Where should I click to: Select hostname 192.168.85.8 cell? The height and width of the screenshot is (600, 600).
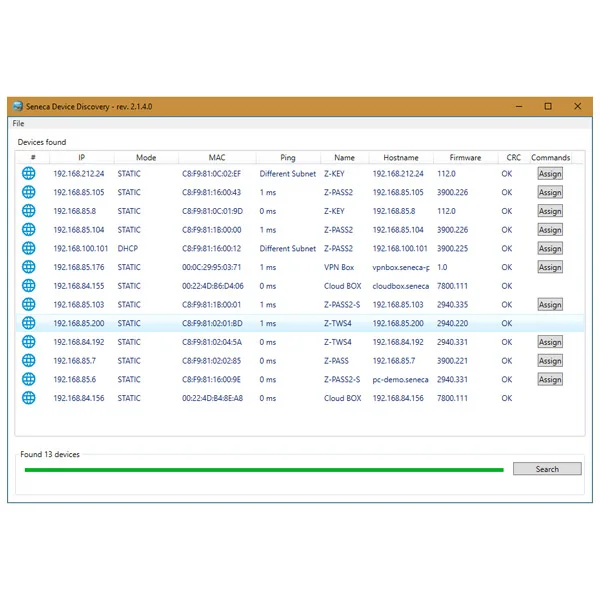pos(394,211)
